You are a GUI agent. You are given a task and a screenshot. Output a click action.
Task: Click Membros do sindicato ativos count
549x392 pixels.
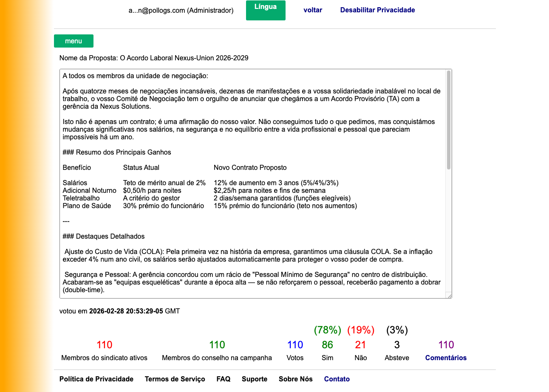pyautogui.click(x=104, y=345)
